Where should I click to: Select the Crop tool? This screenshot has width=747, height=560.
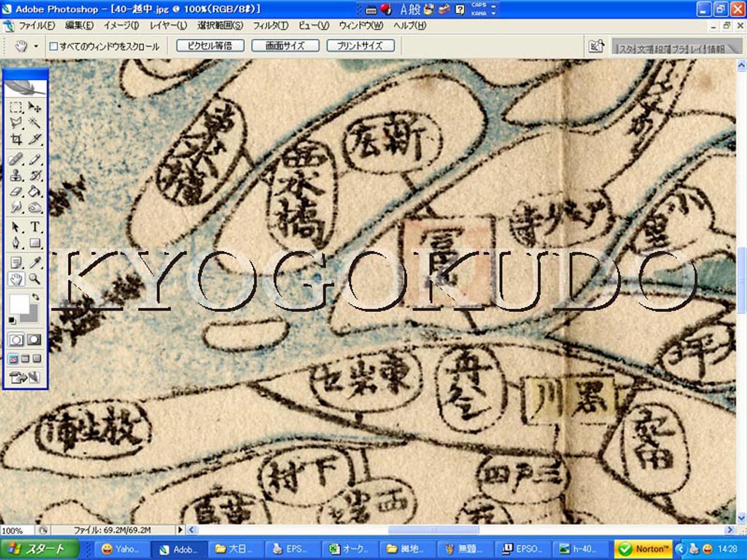tap(16, 139)
